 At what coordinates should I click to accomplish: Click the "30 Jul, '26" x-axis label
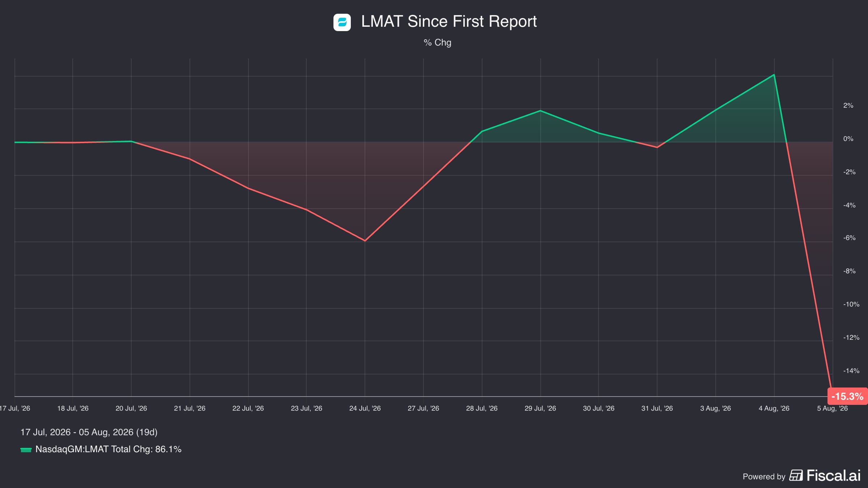click(599, 408)
